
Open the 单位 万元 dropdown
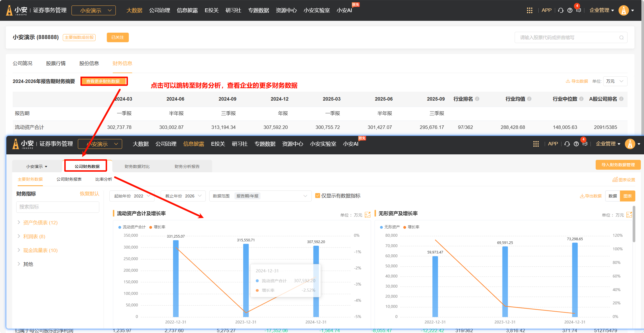(615, 81)
